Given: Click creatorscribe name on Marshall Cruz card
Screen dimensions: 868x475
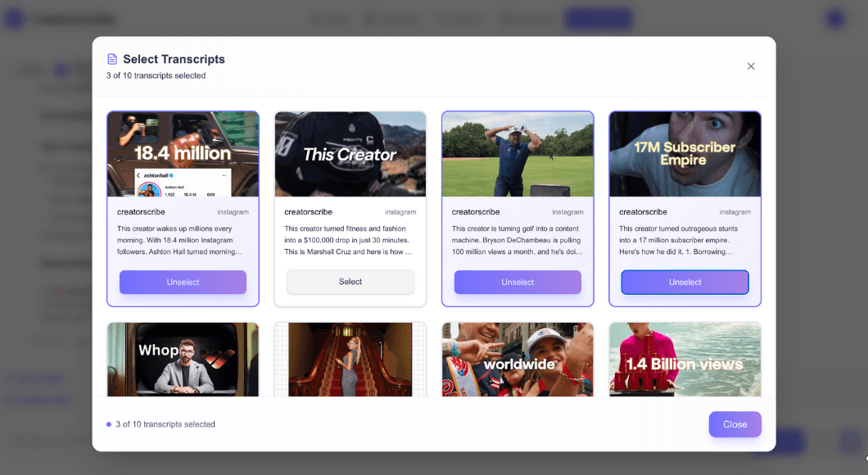Looking at the screenshot, I should tap(309, 212).
